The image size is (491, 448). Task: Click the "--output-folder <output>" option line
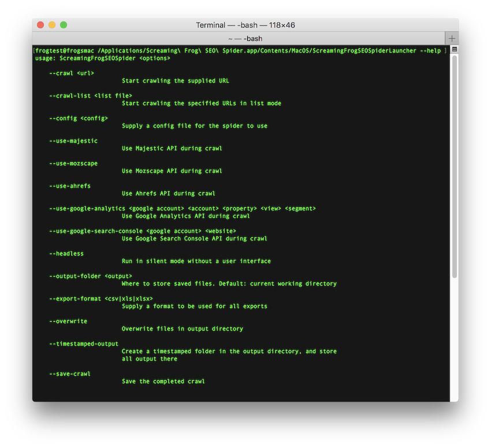click(x=91, y=276)
